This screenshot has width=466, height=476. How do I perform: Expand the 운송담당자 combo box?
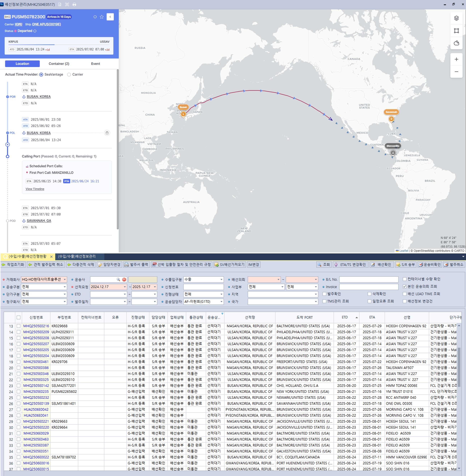(x=222, y=302)
